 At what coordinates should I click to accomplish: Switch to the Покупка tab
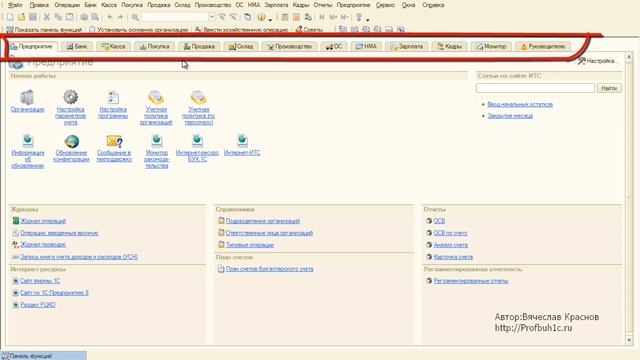[x=154, y=47]
